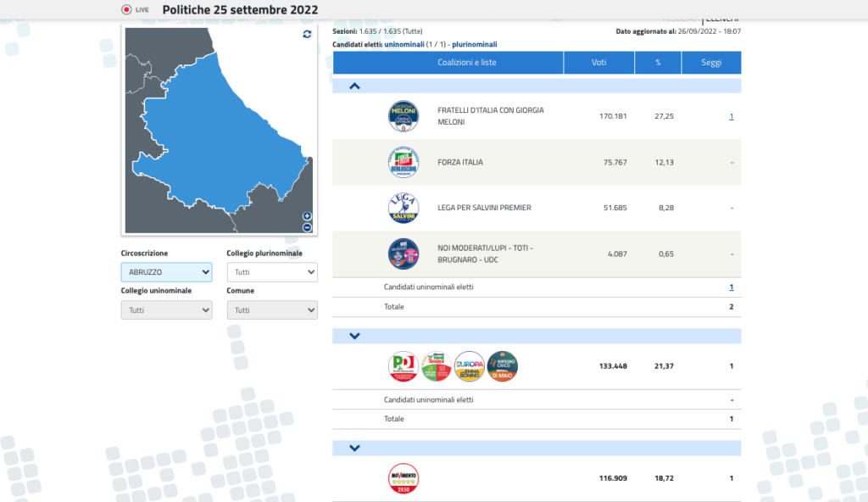Image resolution: width=868 pixels, height=502 pixels.
Task: Open the plurinominali elected candidates link
Action: point(475,44)
